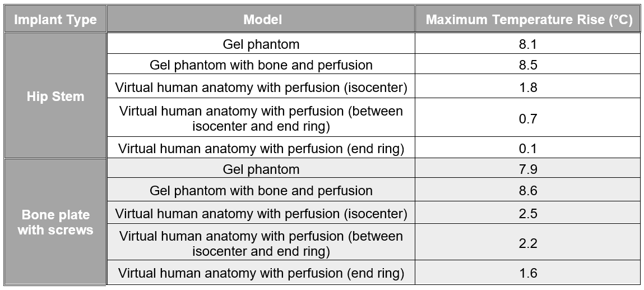Click the Implant Type column header
644x290 pixels.
click(55, 20)
